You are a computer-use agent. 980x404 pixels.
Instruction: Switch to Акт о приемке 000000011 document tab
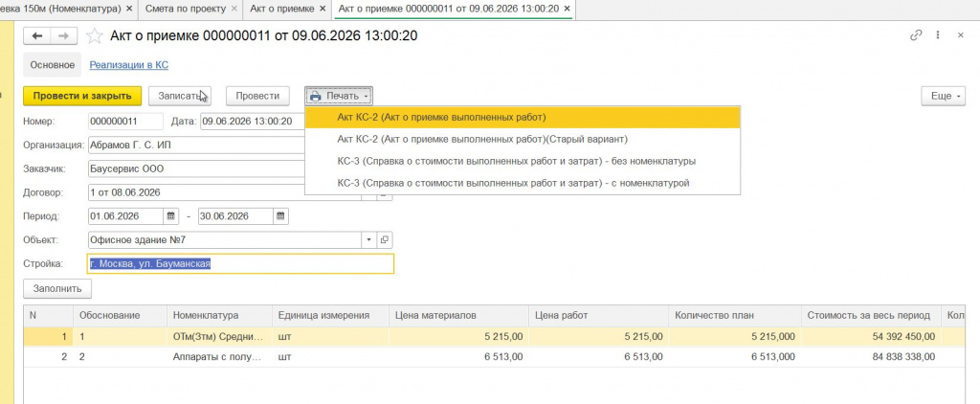coord(448,9)
